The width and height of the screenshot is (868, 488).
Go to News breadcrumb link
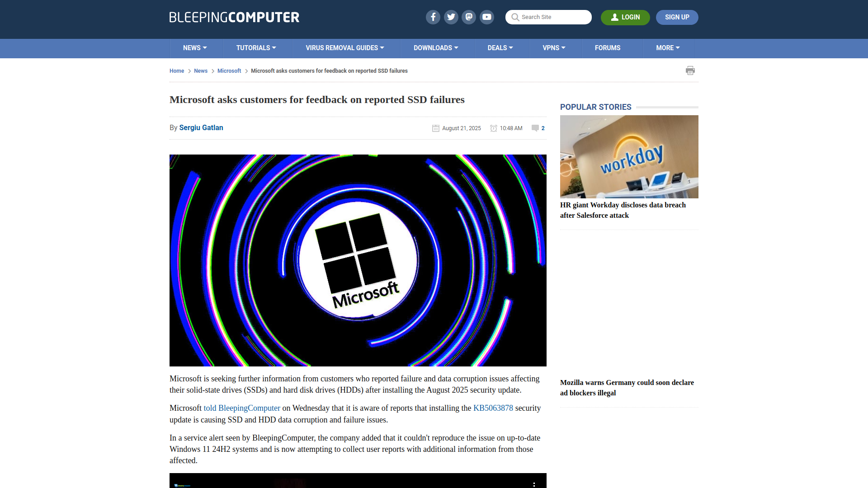pos(201,71)
